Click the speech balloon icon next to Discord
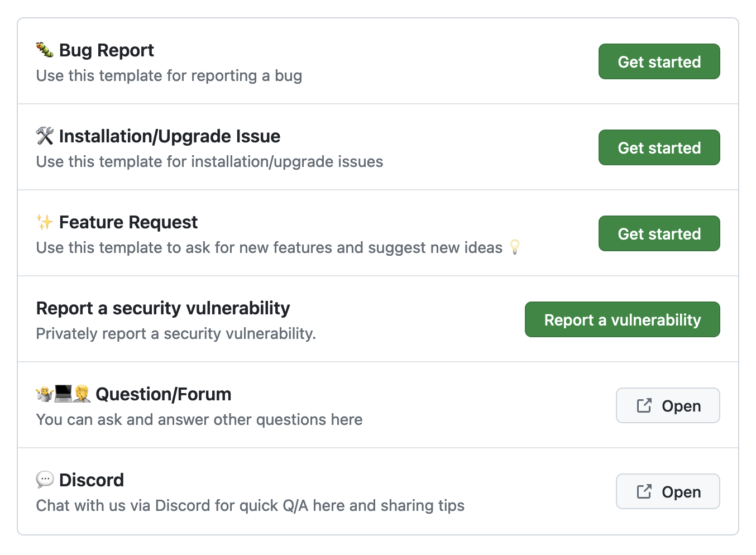 click(x=45, y=479)
